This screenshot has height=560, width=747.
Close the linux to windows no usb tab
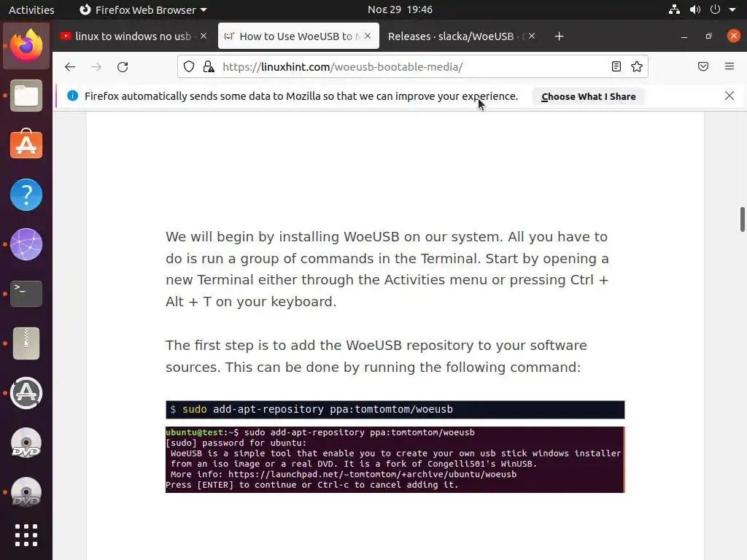point(204,36)
